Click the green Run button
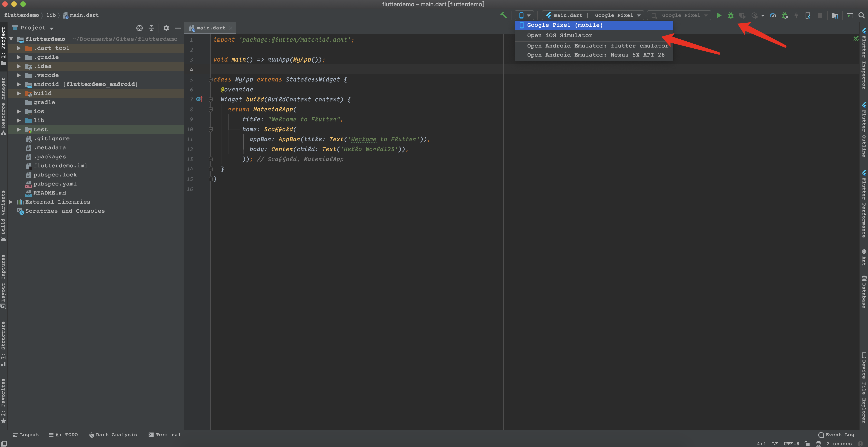The image size is (868, 447). 719,15
